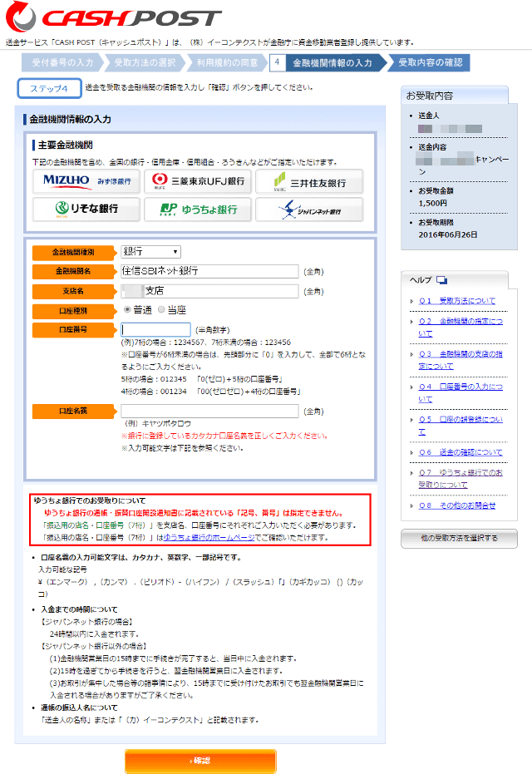Focus the 支店名 input field

(209, 291)
